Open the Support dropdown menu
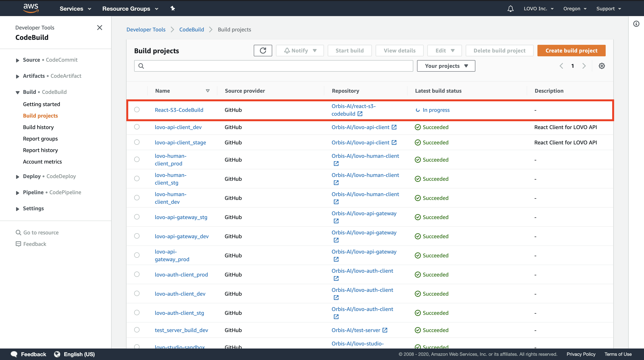This screenshot has width=644, height=360. [x=609, y=9]
